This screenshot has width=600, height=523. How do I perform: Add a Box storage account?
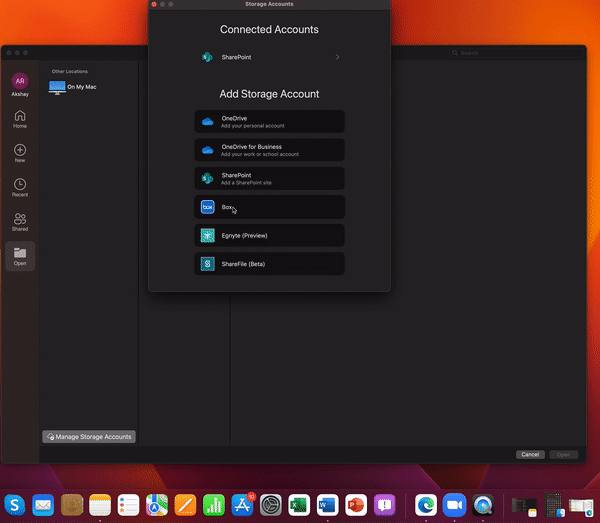pyautogui.click(x=269, y=207)
